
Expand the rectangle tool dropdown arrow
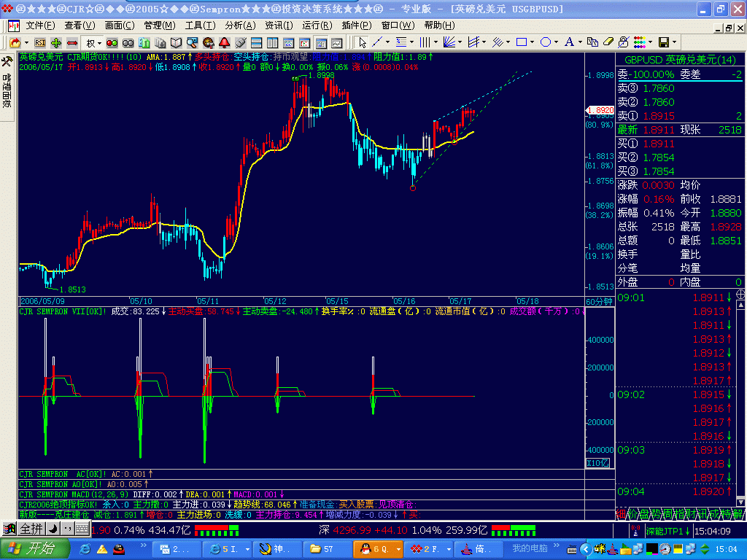coord(532,42)
